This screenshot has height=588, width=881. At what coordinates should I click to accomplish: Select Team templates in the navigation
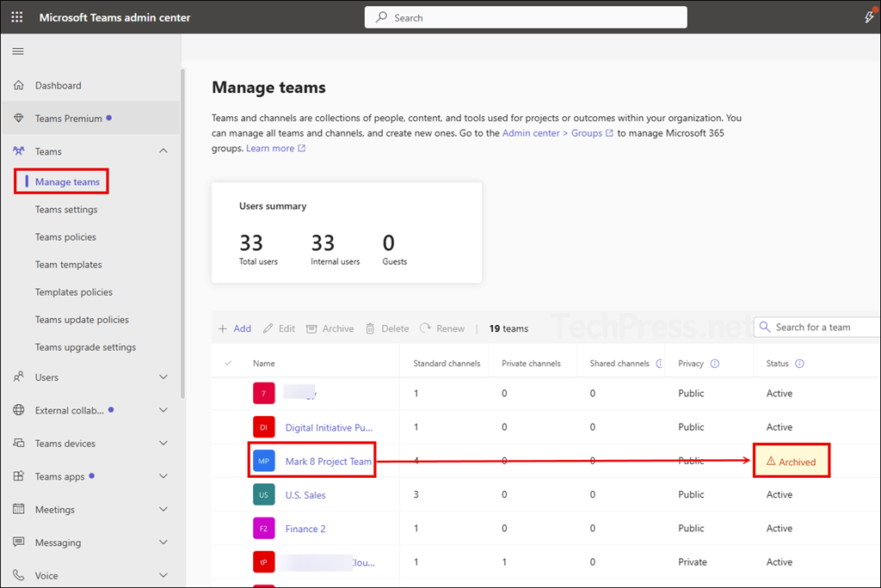(68, 264)
